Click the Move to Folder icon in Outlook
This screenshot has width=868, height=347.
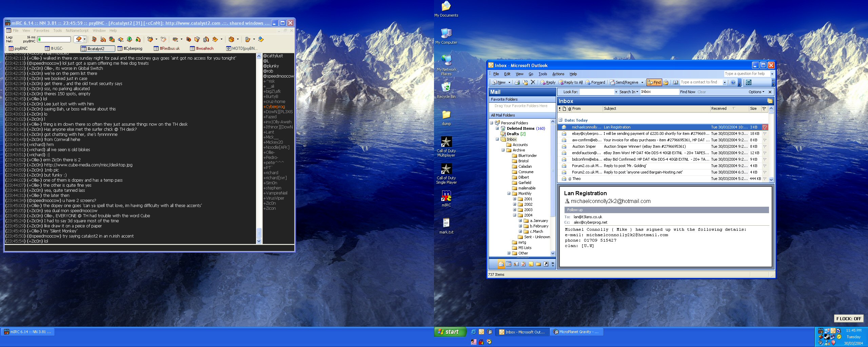pyautogui.click(x=525, y=82)
